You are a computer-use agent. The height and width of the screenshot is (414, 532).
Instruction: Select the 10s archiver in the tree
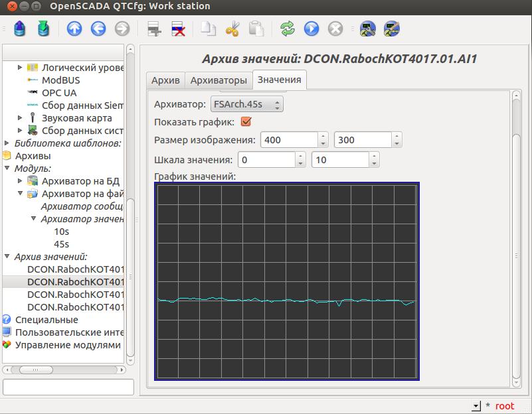61,232
